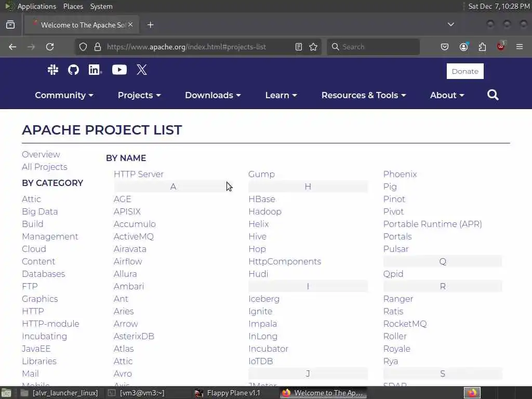Bookmark this page with the star icon
This screenshot has width=532, height=399.
point(313,47)
